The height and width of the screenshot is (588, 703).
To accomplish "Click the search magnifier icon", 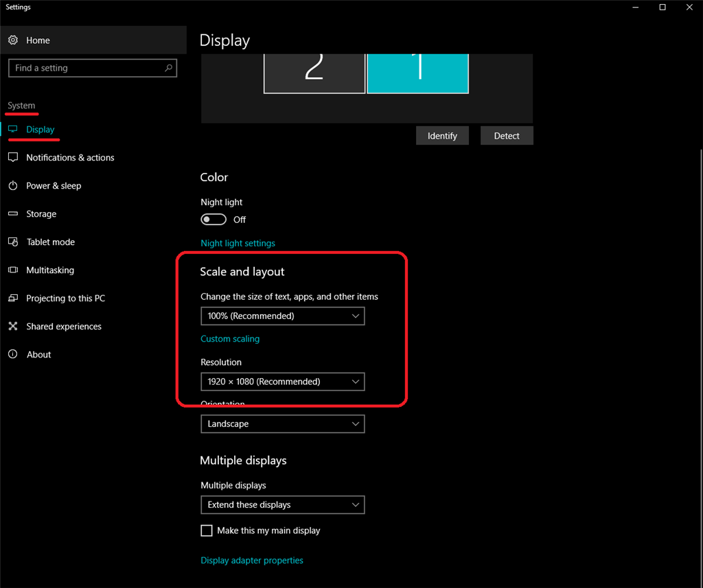I will [168, 68].
